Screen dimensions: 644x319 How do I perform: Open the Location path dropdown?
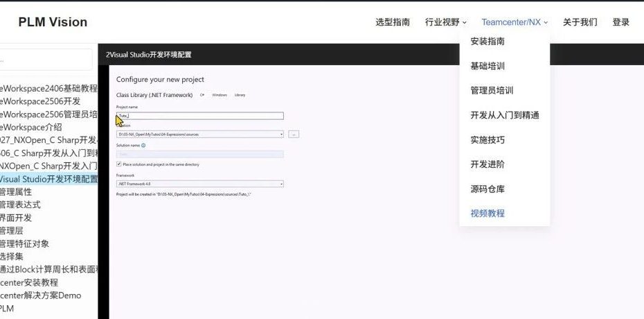(280, 134)
